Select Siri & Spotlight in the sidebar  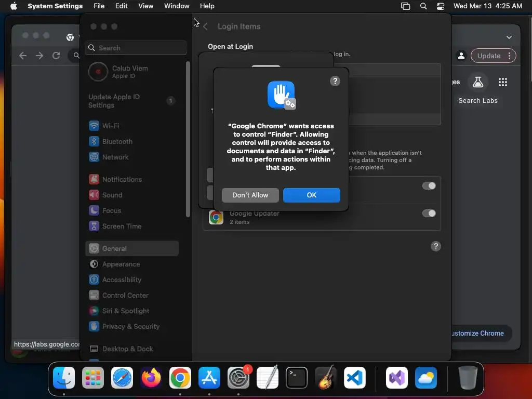[x=131, y=311]
